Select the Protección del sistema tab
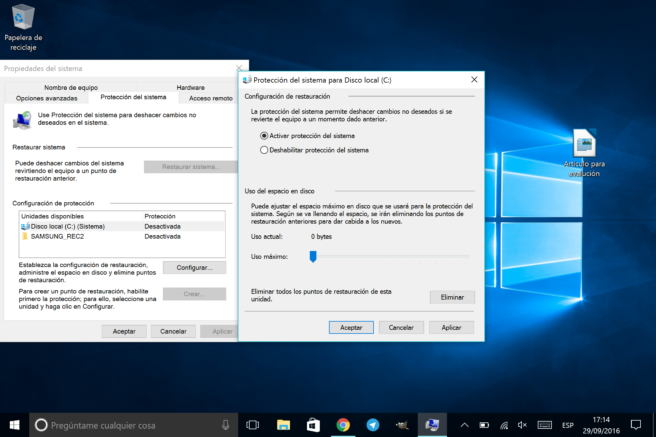The height and width of the screenshot is (437, 656). point(133,97)
